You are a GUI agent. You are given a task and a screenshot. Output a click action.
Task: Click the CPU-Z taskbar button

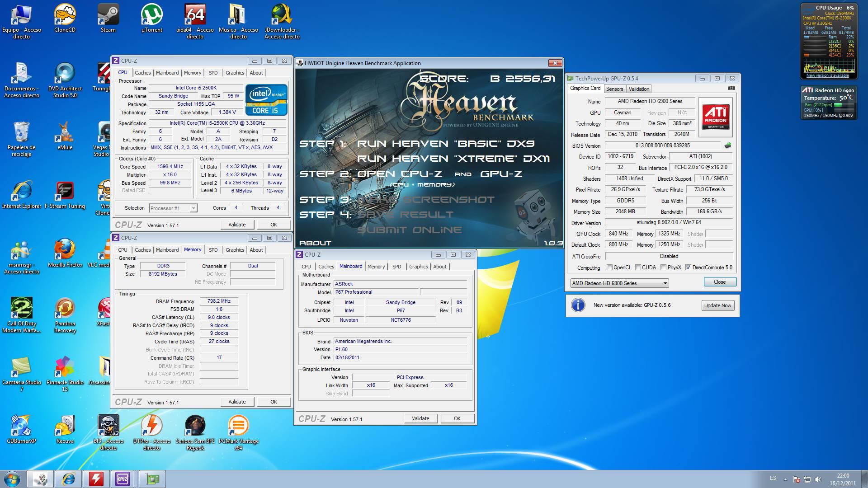point(123,479)
